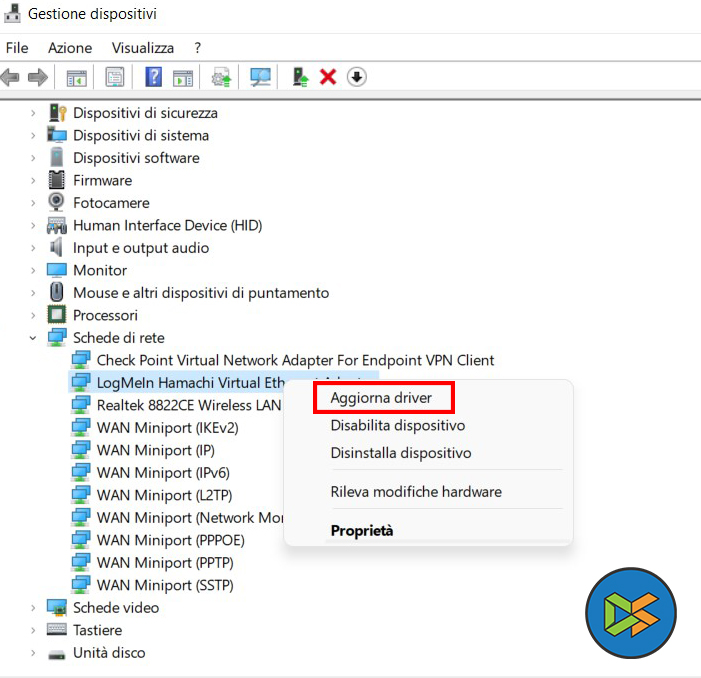Click the Input e output audio speaker icon
Image resolution: width=701 pixels, height=678 pixels.
[56, 247]
